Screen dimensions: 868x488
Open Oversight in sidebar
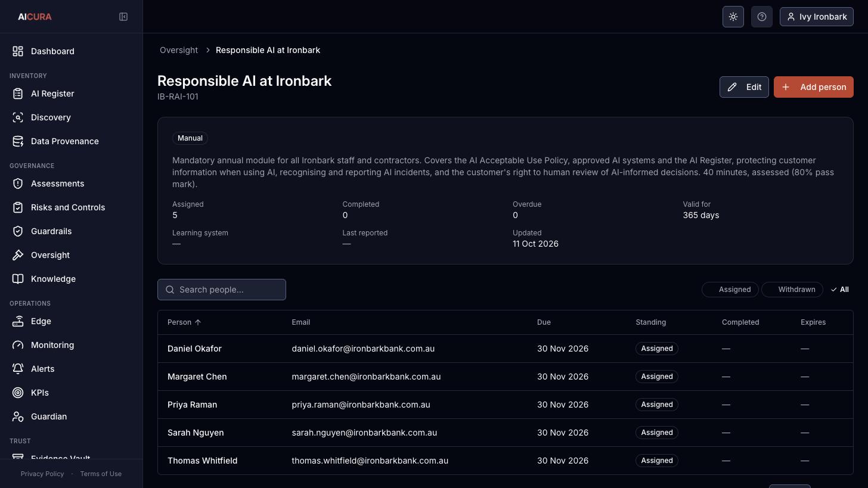(72, 255)
